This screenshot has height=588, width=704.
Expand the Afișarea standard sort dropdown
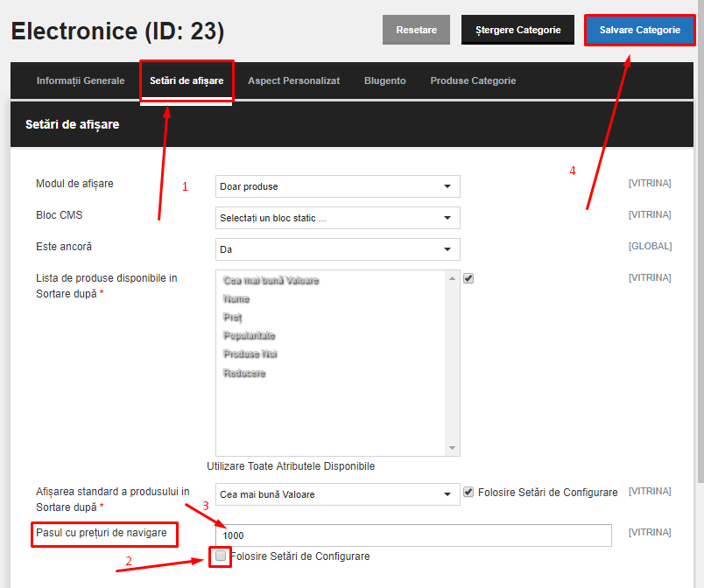pyautogui.click(x=338, y=494)
